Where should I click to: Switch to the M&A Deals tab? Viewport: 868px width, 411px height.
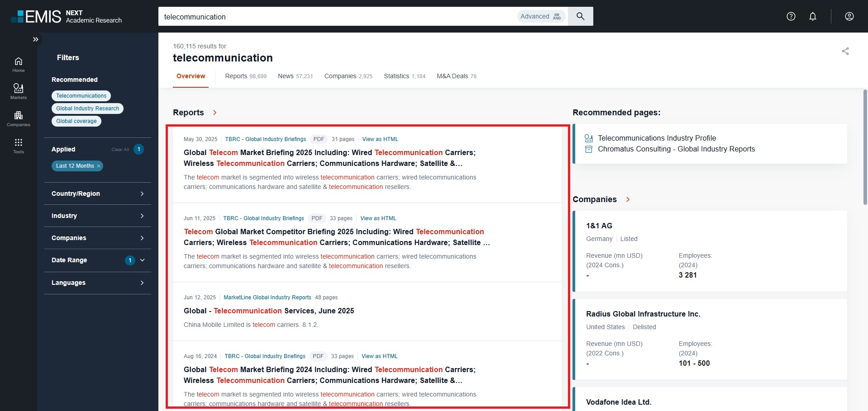[456, 76]
